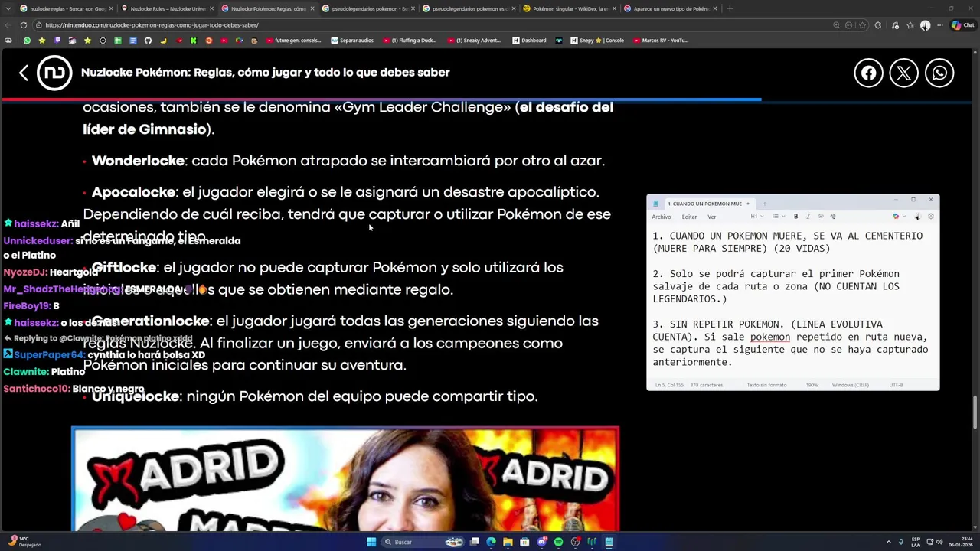Switch to the 'Nuzlocke Rules – Nuzlocke Univer' tab
The image size is (980, 551).
click(x=168, y=8)
